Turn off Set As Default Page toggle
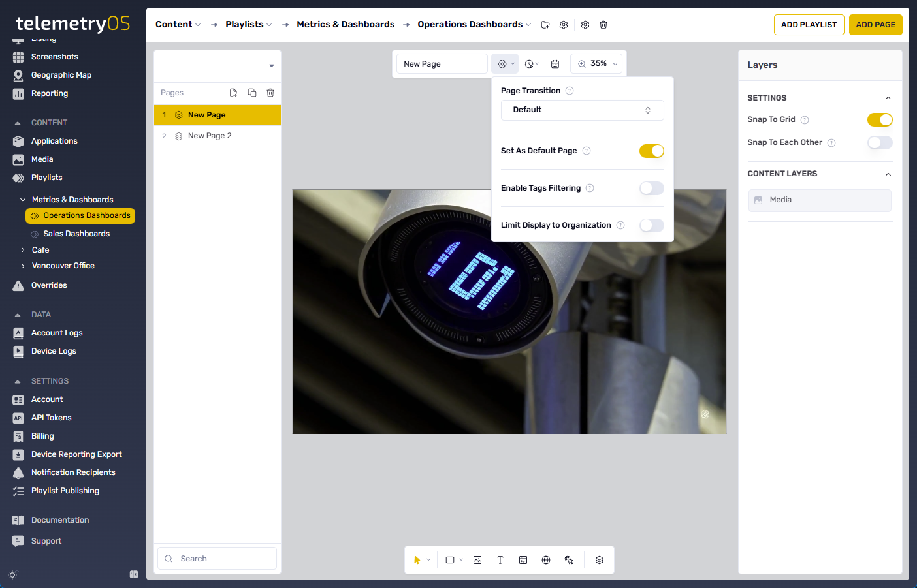 (x=651, y=151)
